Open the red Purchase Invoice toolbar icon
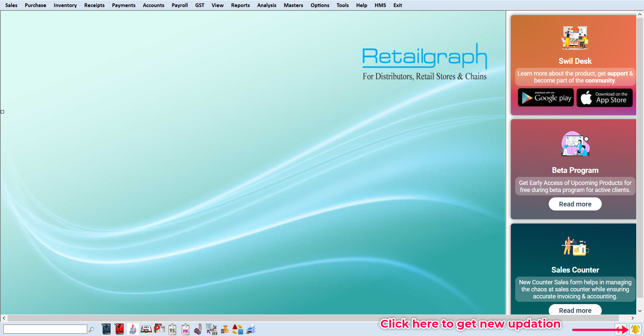The height and width of the screenshot is (336, 644). pyautogui.click(x=119, y=329)
